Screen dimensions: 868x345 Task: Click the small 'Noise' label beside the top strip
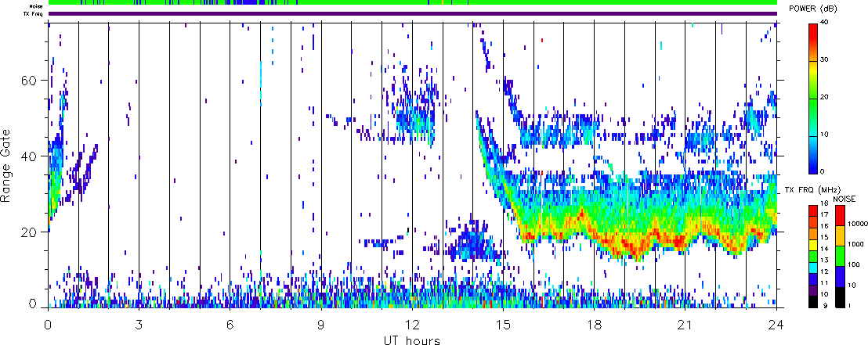[x=37, y=6]
